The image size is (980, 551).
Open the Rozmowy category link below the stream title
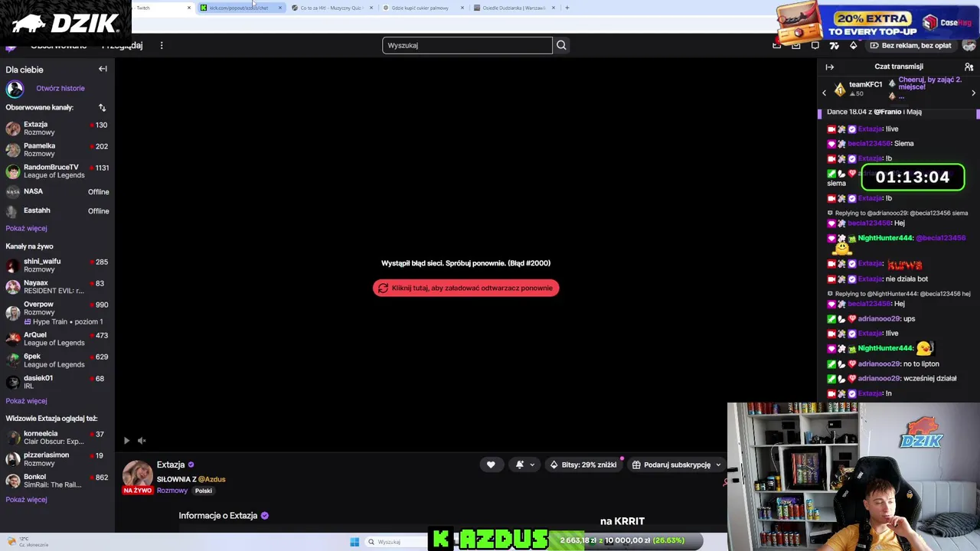pyautogui.click(x=172, y=491)
